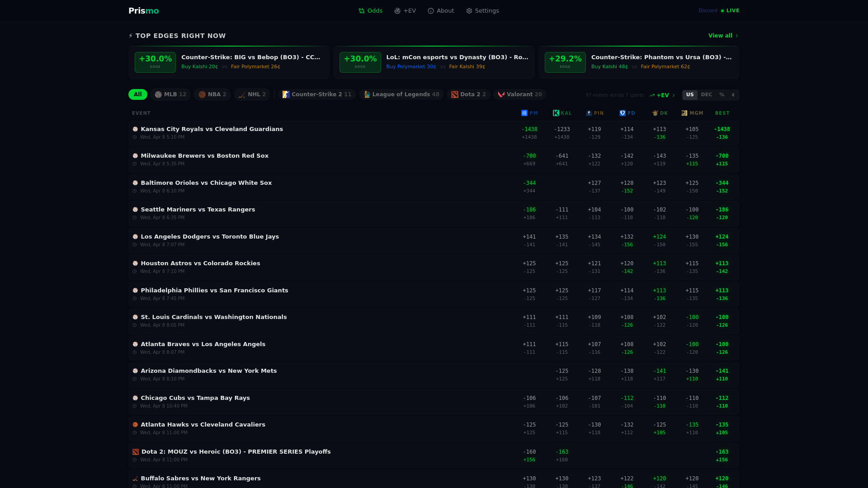The width and height of the screenshot is (868, 488).
Task: Click clock icon under Milwaukee Brewers row
Action: (x=134, y=164)
